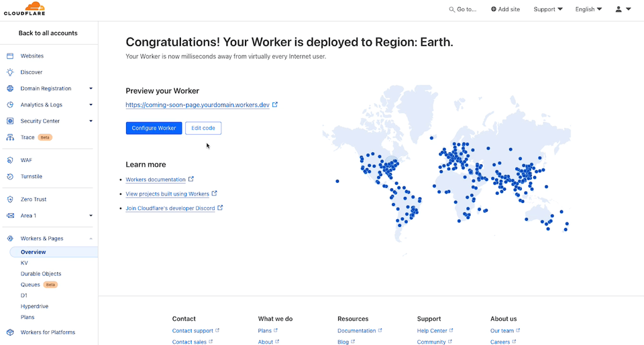This screenshot has width=644, height=345.
Task: Click the Careers footer link
Action: tap(500, 342)
